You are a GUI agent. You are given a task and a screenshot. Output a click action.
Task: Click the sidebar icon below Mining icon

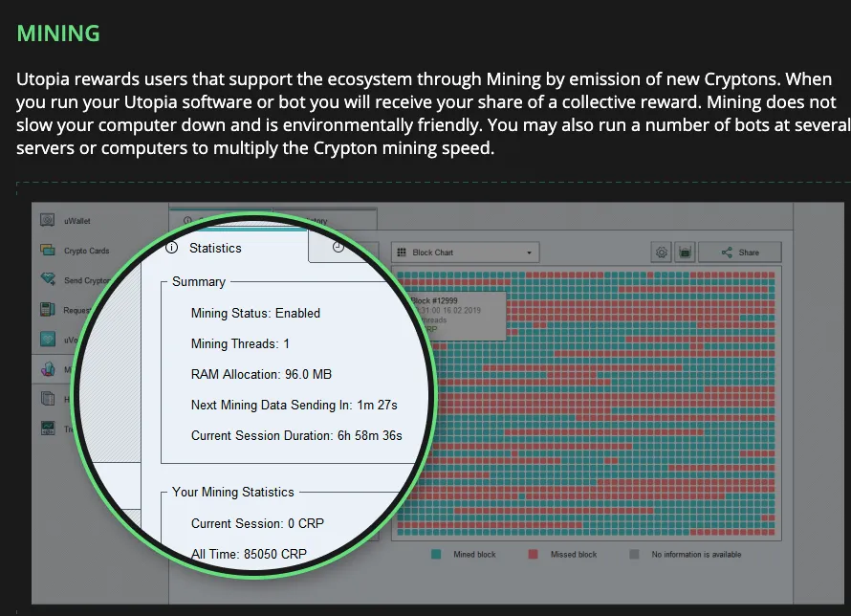[x=48, y=398]
